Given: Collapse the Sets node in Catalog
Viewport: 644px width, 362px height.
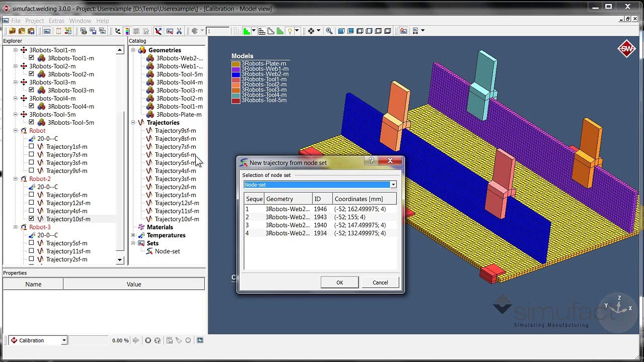Looking at the screenshot, I should (133, 243).
